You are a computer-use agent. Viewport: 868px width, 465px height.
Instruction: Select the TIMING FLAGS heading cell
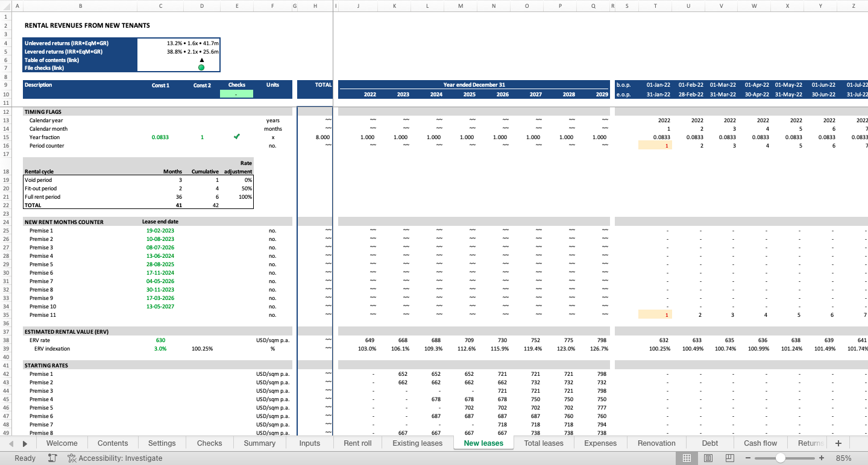(x=80, y=112)
